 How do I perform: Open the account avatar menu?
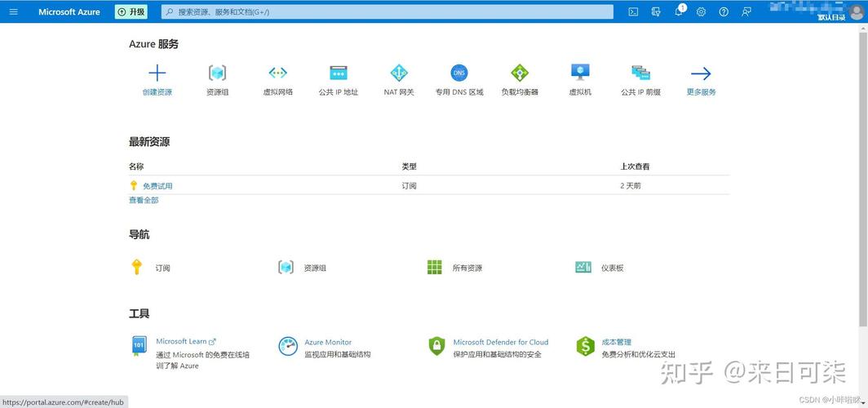pyautogui.click(x=856, y=12)
